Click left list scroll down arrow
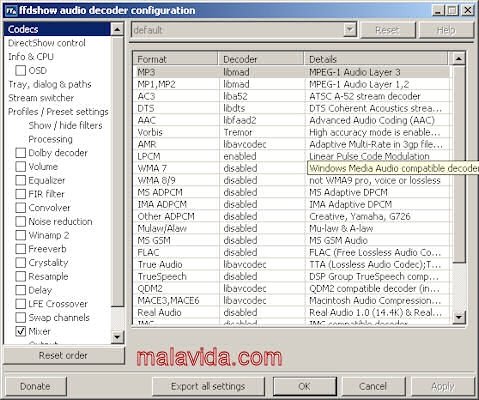This screenshot has width=479, height=400. 117,337
